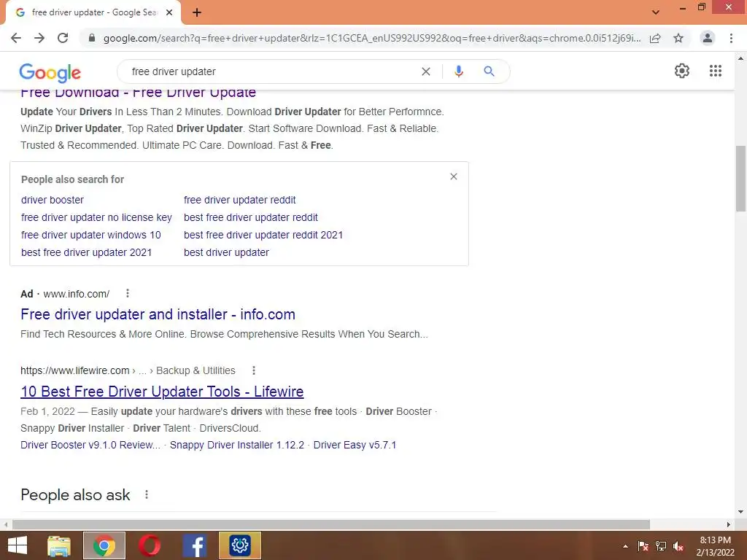The height and width of the screenshot is (560, 747).
Task: Submit search with magnifier icon
Action: [489, 71]
